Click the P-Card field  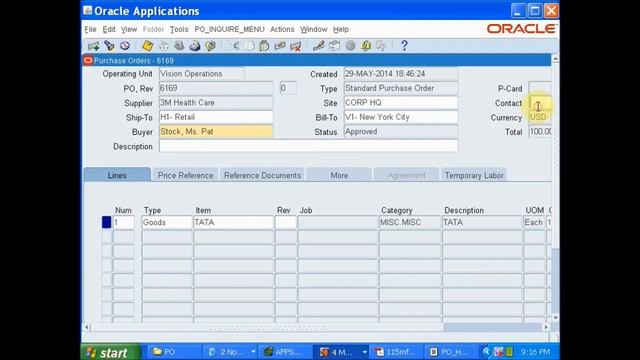pyautogui.click(x=540, y=88)
